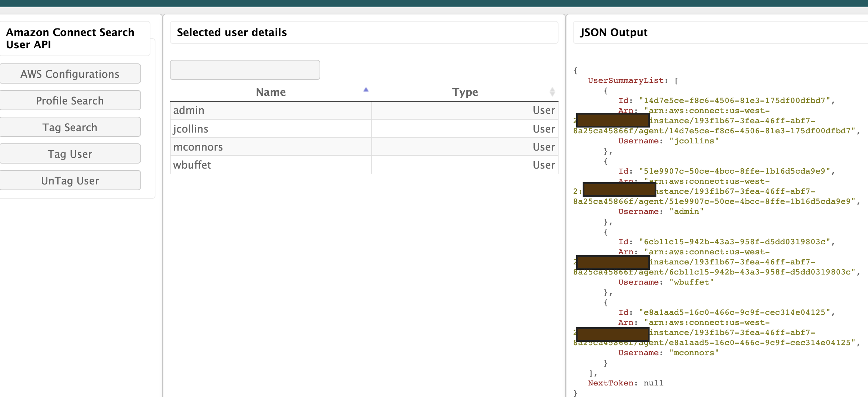Viewport: 868px width, 397px height.
Task: Click the Tag User button
Action: (70, 154)
